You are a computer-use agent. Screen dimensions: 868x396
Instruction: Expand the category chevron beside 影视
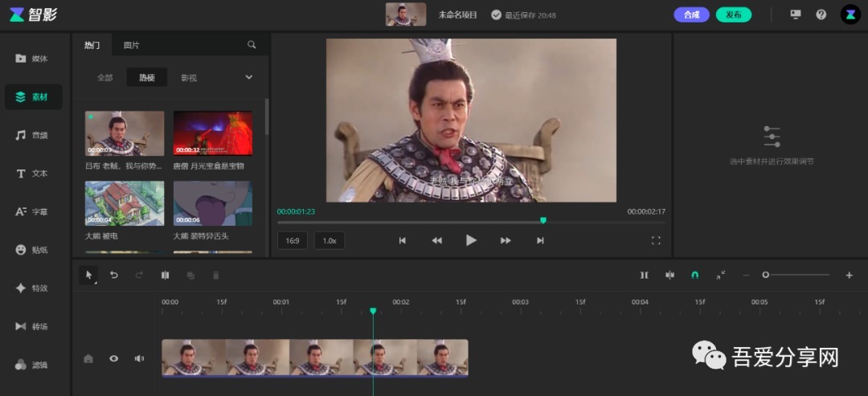tap(248, 77)
